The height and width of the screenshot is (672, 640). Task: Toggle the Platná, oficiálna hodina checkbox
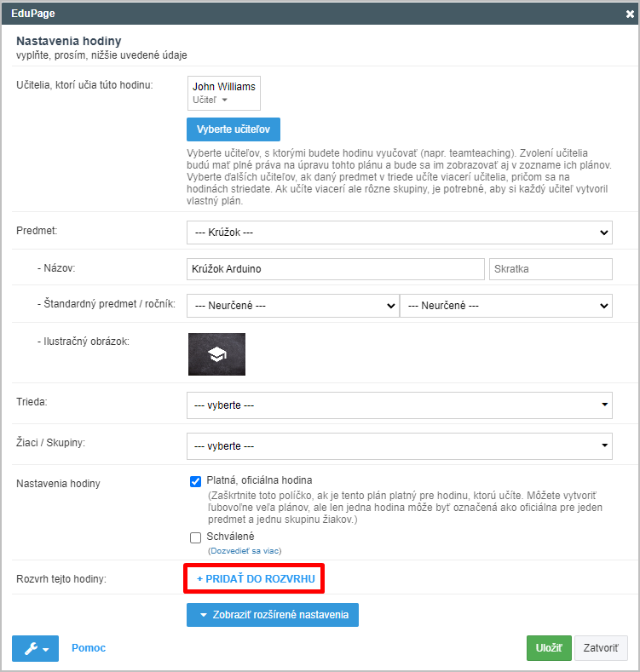[x=196, y=481]
